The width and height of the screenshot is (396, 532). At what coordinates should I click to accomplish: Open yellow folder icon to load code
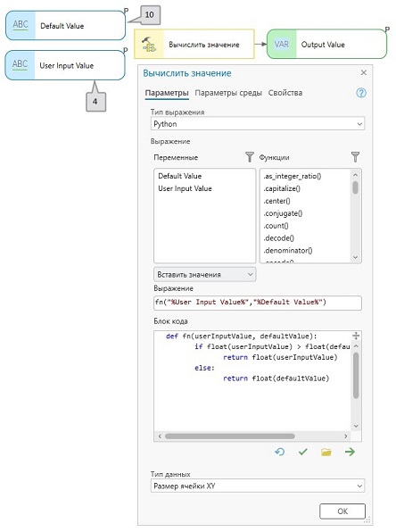click(326, 452)
